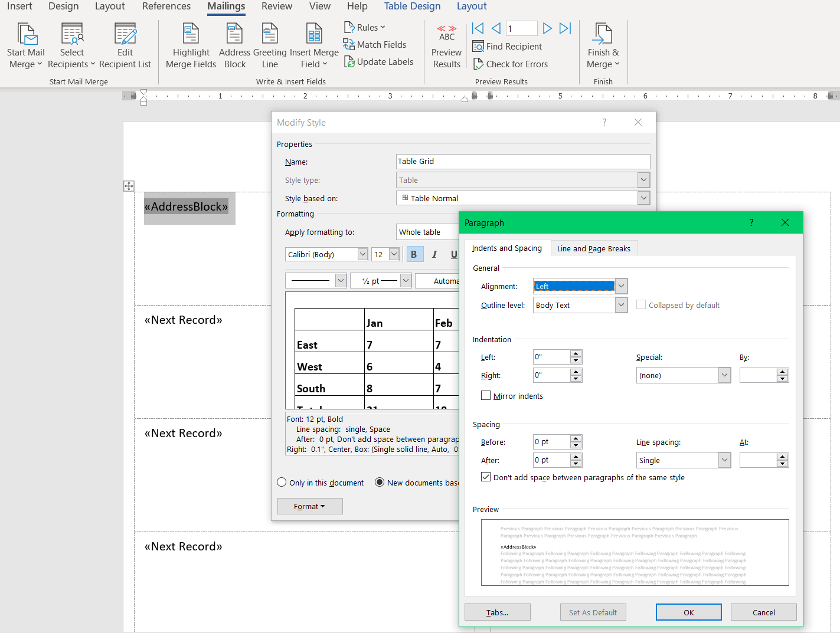Enable Mirror indents checkbox
This screenshot has width=840, height=633.
point(486,396)
